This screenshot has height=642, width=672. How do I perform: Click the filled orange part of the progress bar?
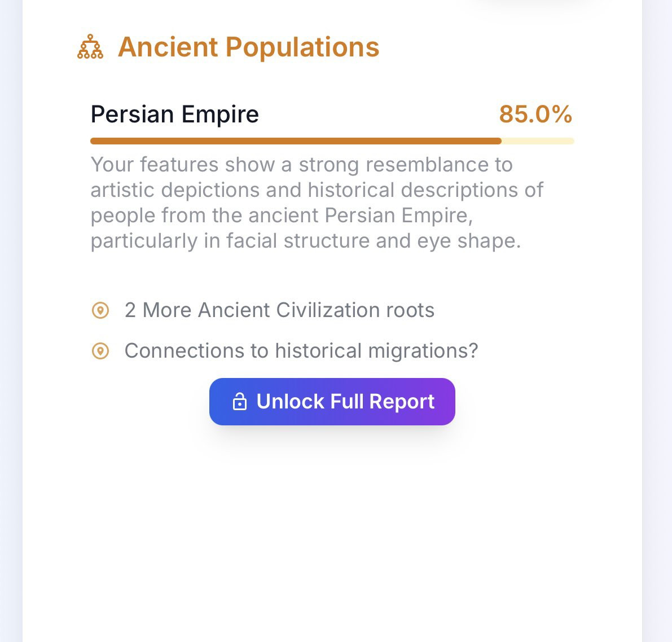coord(296,141)
